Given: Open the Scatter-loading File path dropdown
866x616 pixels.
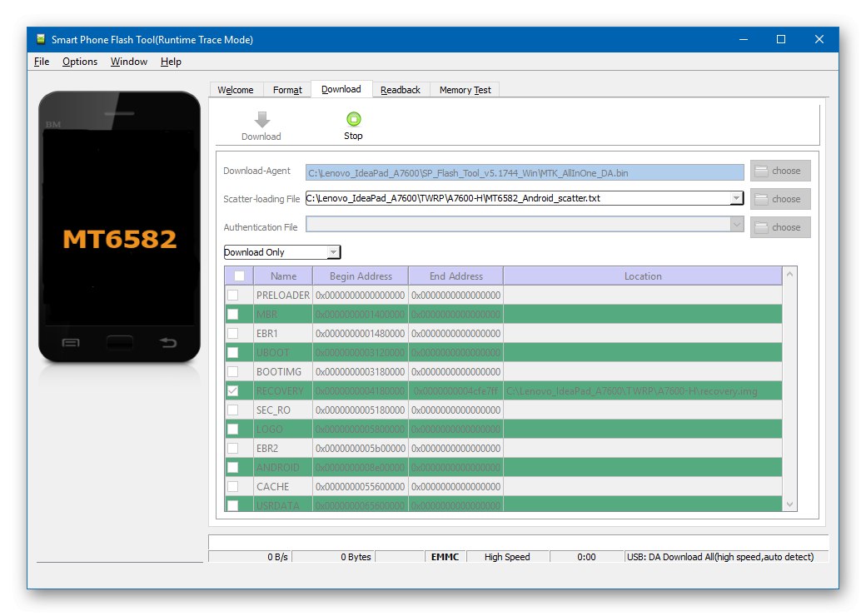Looking at the screenshot, I should (x=736, y=198).
